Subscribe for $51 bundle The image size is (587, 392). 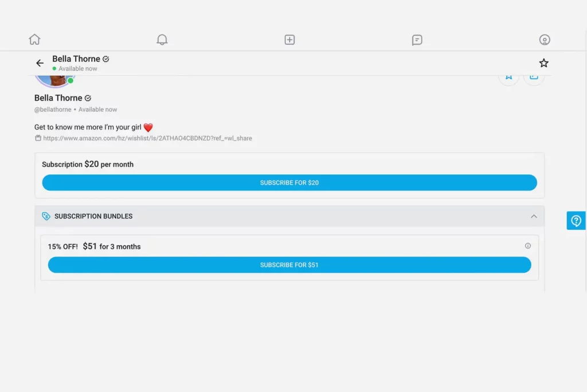289,265
